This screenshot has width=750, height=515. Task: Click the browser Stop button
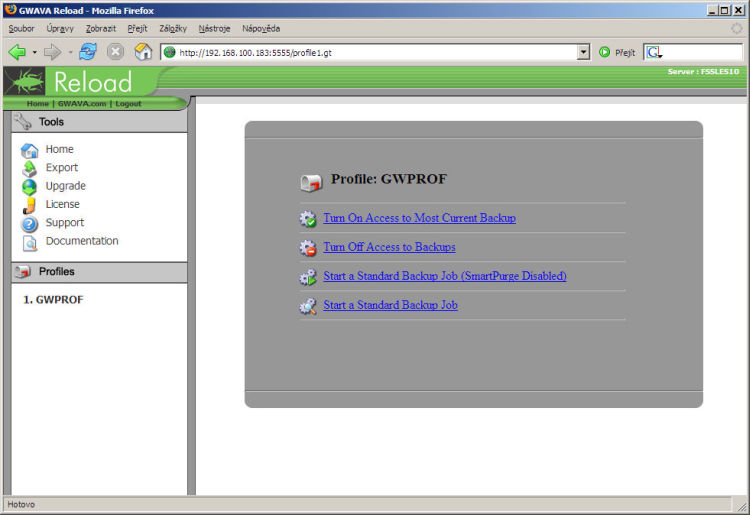click(x=115, y=52)
